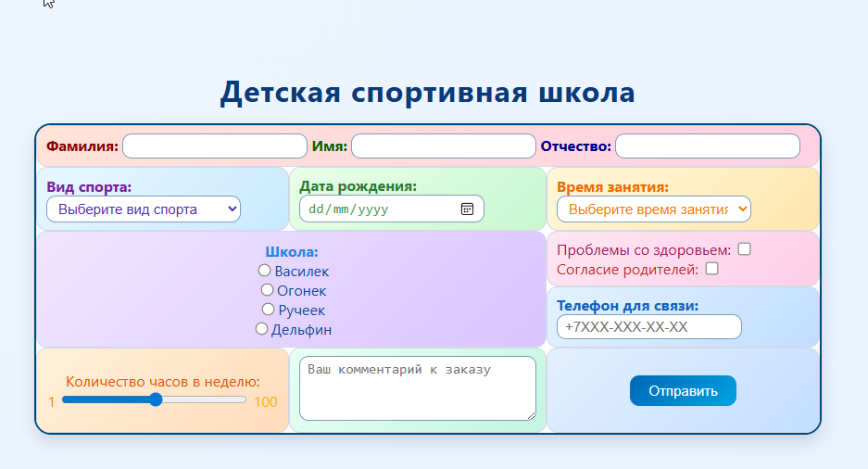Expand the Выберите время занятия dropdown
Image resolution: width=868 pixels, height=469 pixels.
[654, 209]
